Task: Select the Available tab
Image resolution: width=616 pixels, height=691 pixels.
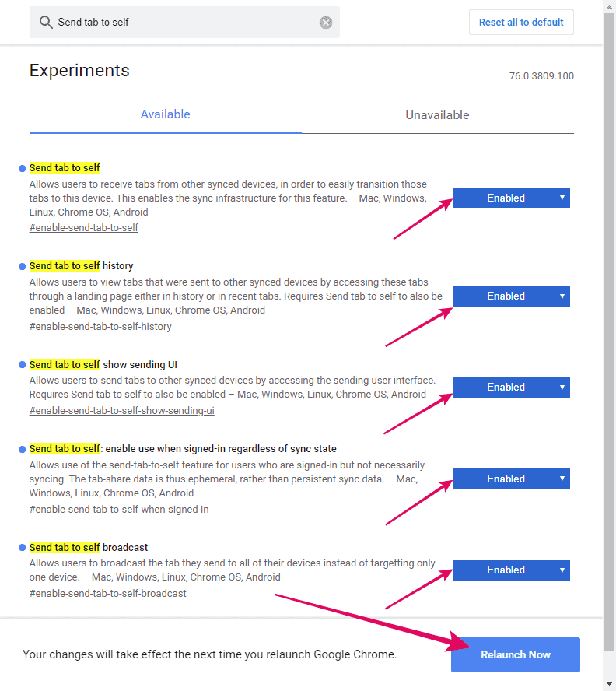Action: coord(165,114)
